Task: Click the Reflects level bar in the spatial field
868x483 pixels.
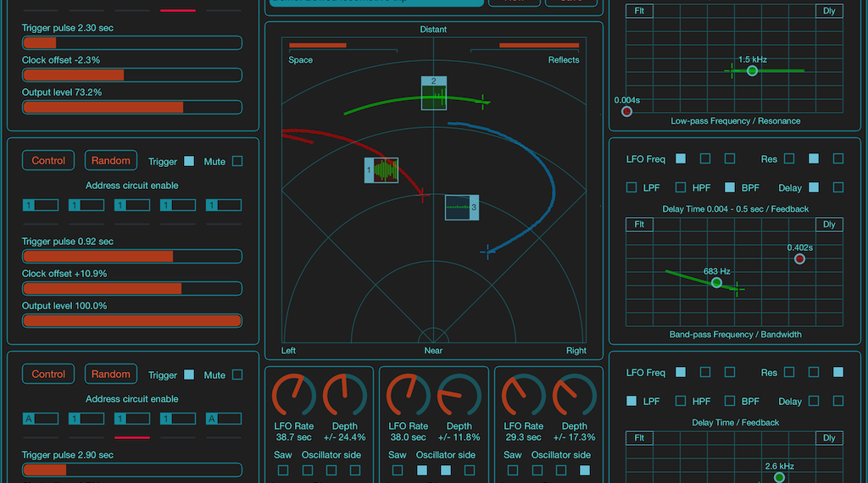Action: click(539, 45)
